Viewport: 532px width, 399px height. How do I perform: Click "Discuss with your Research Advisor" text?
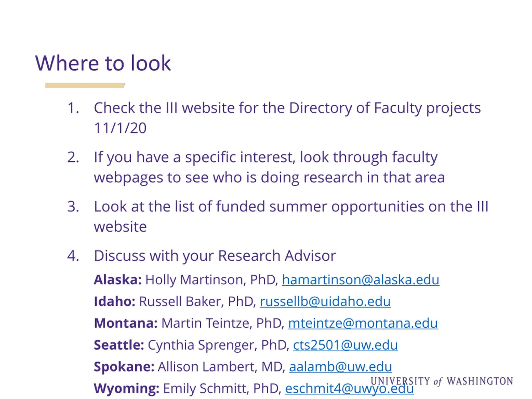pos(215,256)
